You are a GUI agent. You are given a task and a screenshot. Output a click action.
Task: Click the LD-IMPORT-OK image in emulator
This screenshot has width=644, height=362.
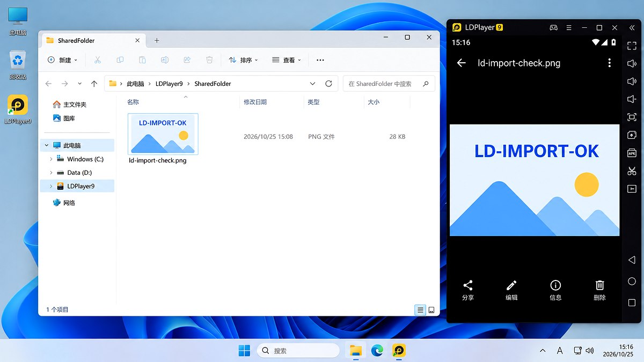[x=535, y=180]
